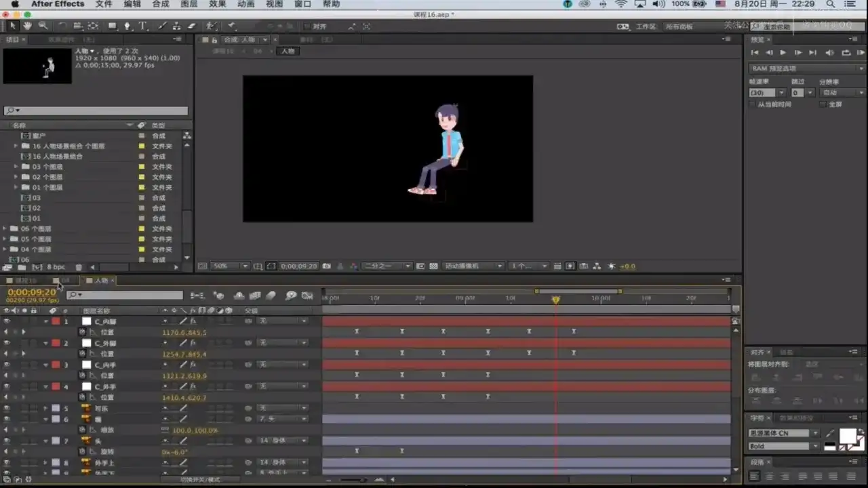The height and width of the screenshot is (488, 868).
Task: Activate the Eraser tool
Action: [x=192, y=26]
